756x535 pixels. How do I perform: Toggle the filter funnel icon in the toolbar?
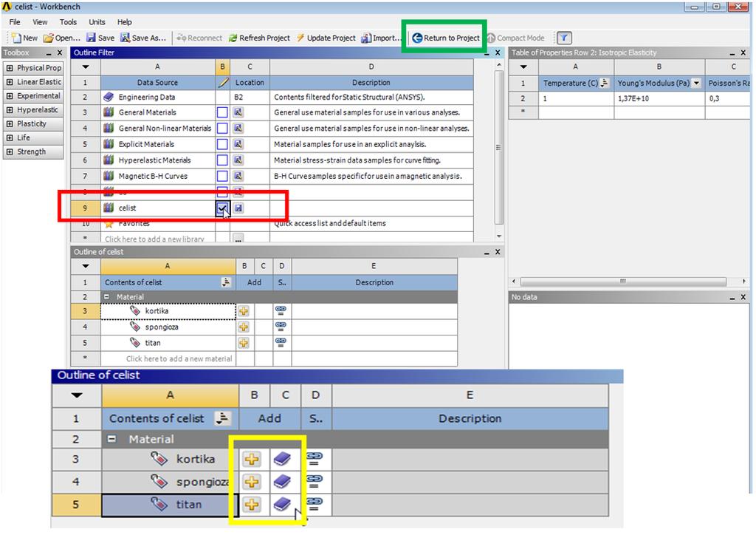point(564,38)
